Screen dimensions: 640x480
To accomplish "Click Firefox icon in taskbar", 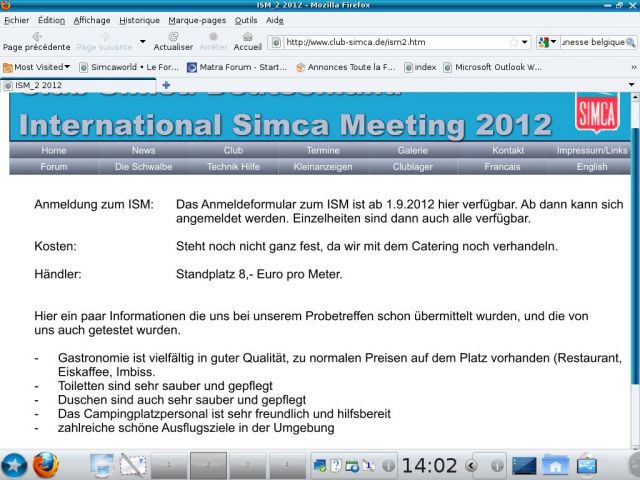I will (46, 465).
